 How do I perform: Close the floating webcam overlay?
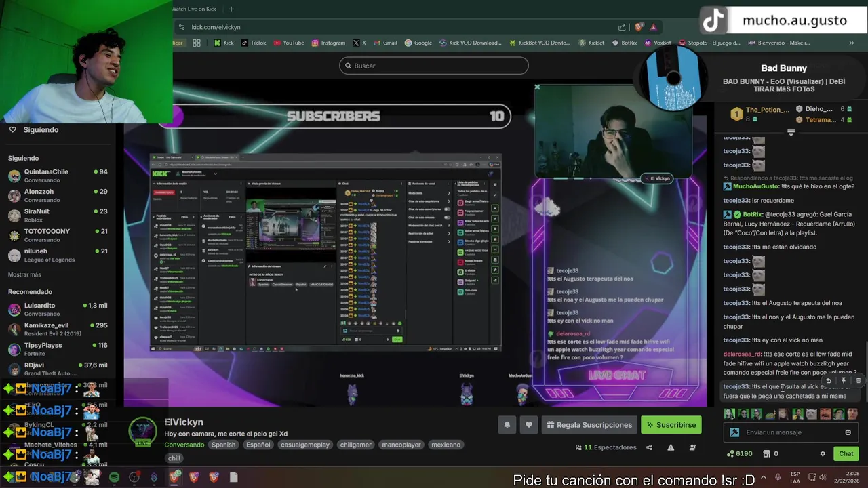[537, 87]
